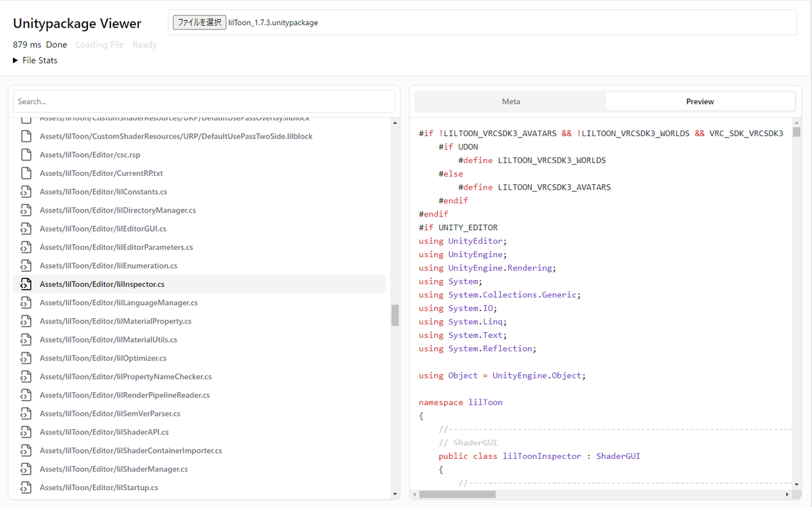The image size is (812, 507).
Task: Click code file icon beside lilShaderContainerImporter.cs
Action: [26, 450]
